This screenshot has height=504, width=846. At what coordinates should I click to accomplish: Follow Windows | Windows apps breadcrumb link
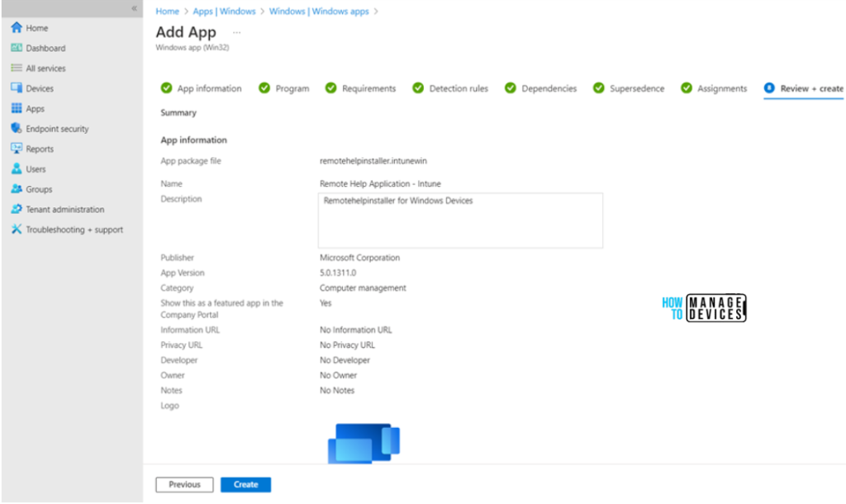(x=319, y=12)
